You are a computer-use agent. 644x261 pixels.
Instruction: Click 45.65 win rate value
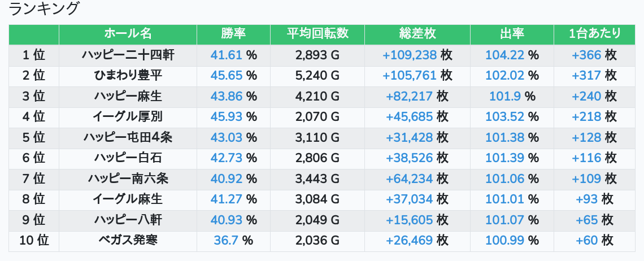click(226, 76)
